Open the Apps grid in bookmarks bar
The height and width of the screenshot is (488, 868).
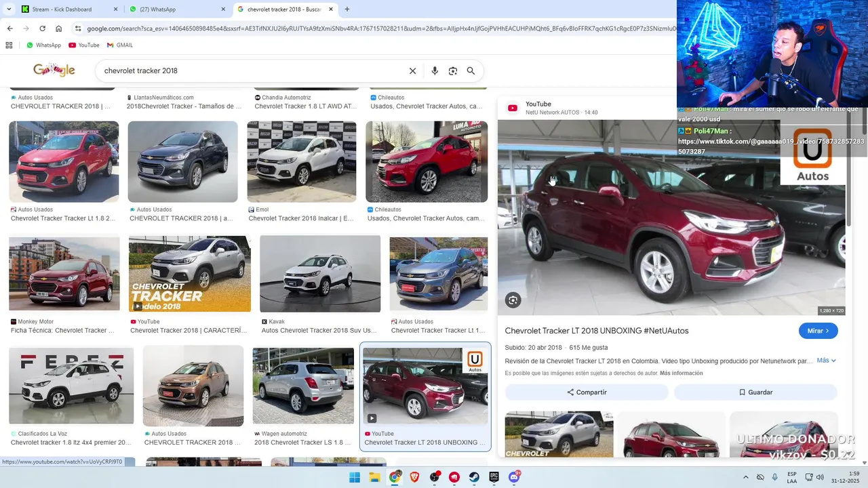coord(9,45)
